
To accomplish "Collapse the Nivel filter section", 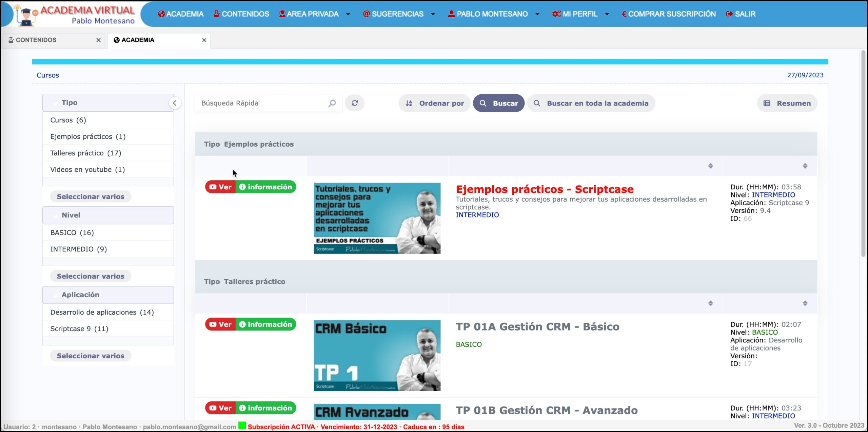I will point(108,215).
